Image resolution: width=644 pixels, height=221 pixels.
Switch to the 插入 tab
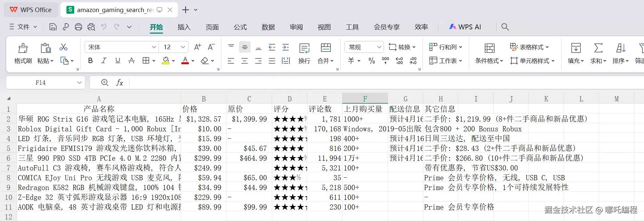tap(184, 27)
